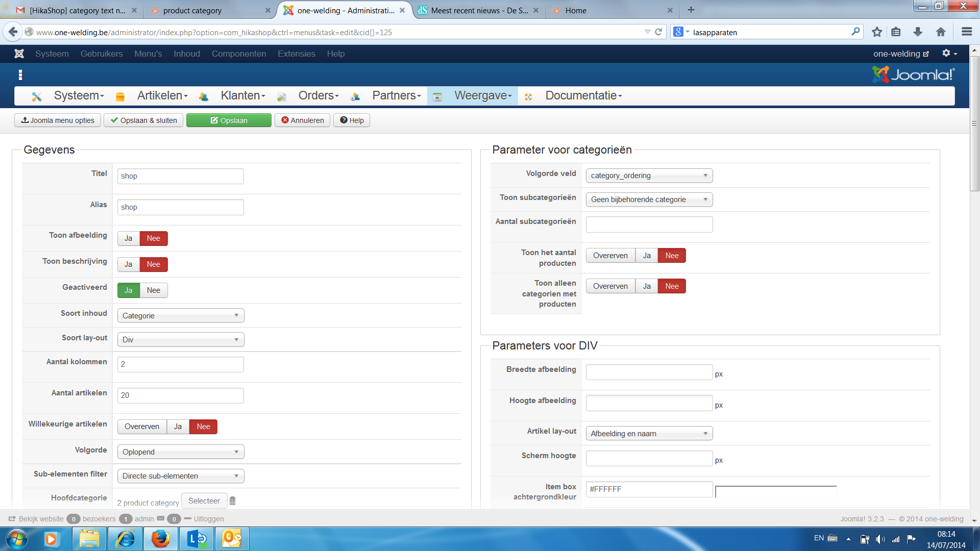The width and height of the screenshot is (980, 551).
Task: Set Geactiveerd to Nee
Action: (153, 290)
